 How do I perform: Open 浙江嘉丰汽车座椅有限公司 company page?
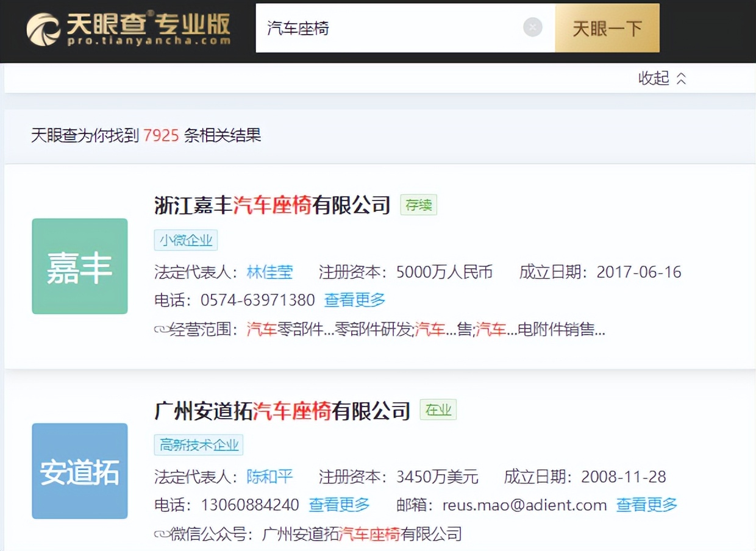click(272, 205)
